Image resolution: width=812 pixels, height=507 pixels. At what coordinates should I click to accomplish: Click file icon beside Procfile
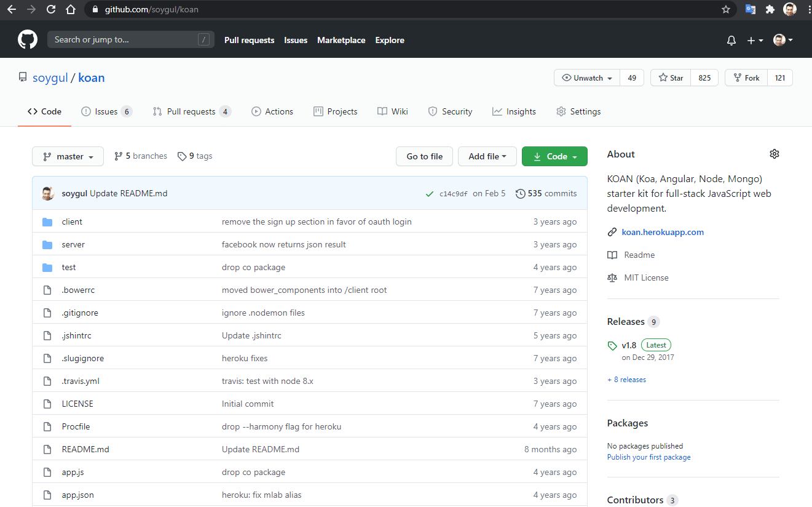tap(47, 426)
